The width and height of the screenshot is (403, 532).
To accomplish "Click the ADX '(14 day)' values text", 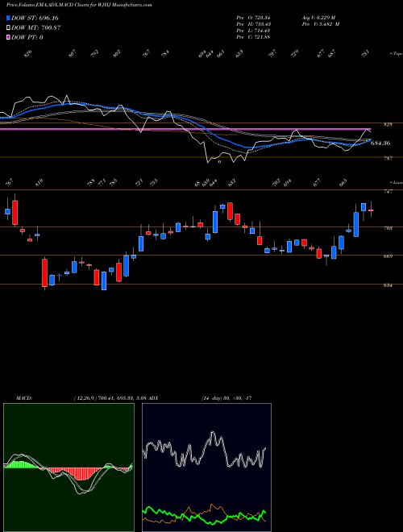I will click(226, 398).
